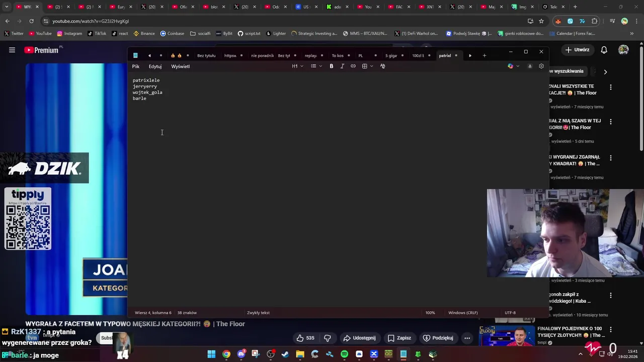Open Coinbase bookmark

tap(172, 34)
